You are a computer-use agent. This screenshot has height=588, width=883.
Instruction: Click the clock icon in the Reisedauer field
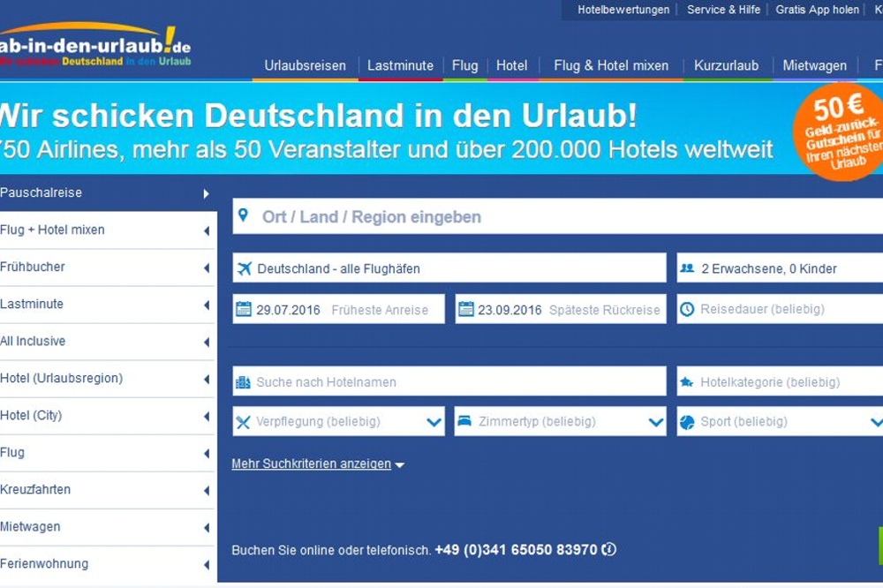[x=689, y=308]
